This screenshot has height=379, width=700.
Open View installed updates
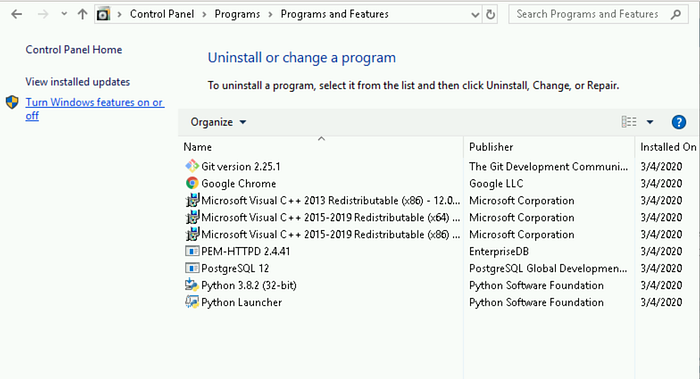pos(78,82)
